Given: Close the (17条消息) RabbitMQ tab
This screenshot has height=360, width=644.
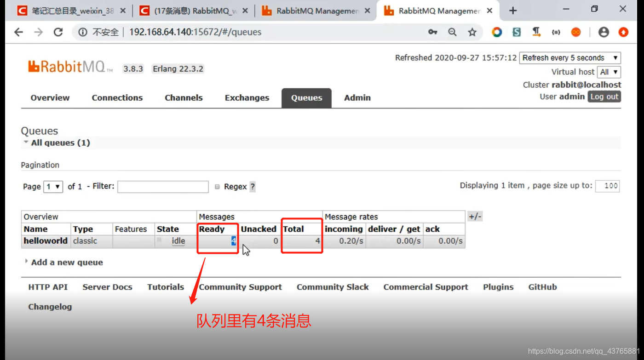Looking at the screenshot, I should pyautogui.click(x=245, y=11).
